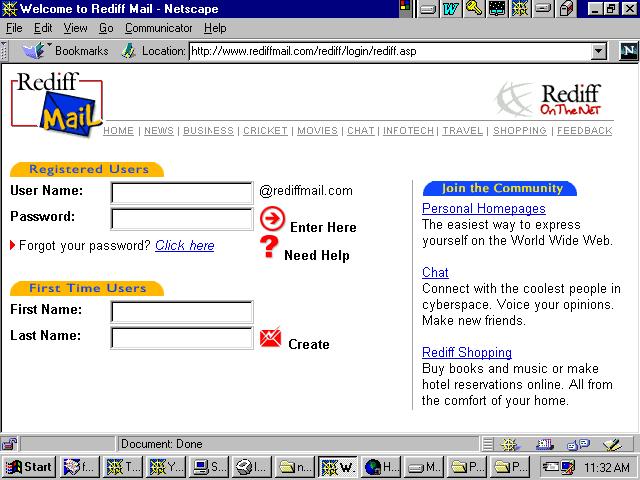The width and height of the screenshot is (640, 480).
Task: Switch to the taskbar button labeled M
Action: tap(424, 467)
